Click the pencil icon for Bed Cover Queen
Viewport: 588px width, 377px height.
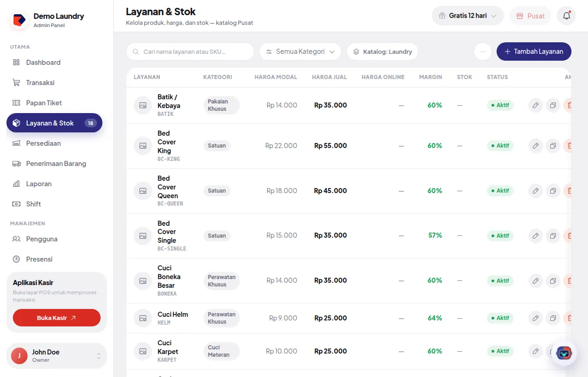pyautogui.click(x=535, y=191)
